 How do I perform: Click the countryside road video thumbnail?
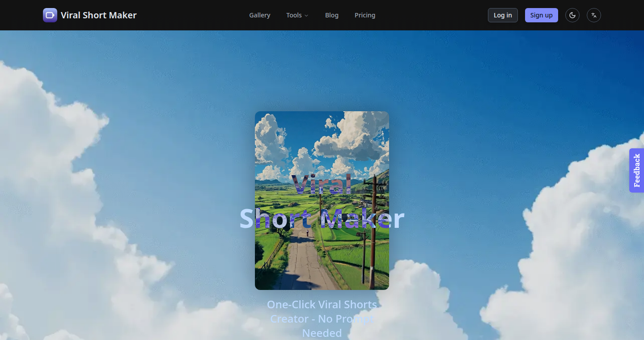coord(322,201)
